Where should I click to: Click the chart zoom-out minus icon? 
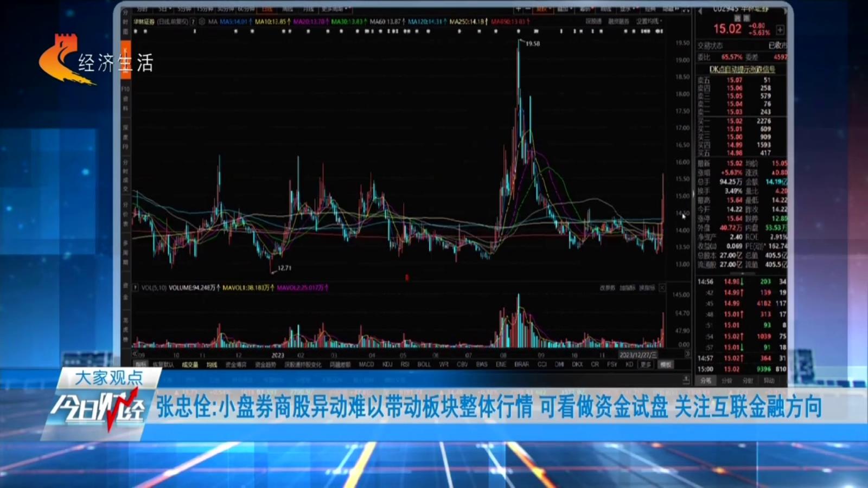pyautogui.click(x=528, y=9)
